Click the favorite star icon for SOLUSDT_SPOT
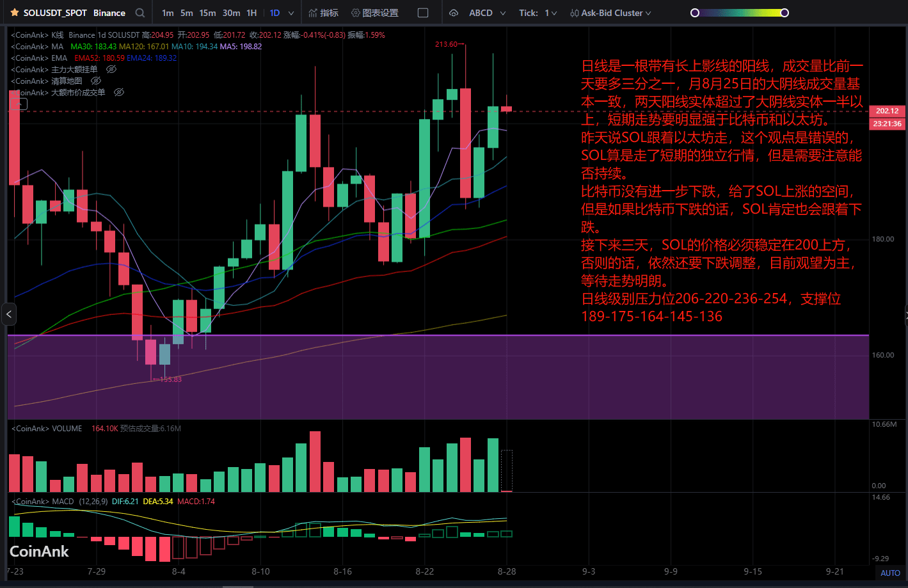Screen dimensions: 908x588 (x=15, y=13)
